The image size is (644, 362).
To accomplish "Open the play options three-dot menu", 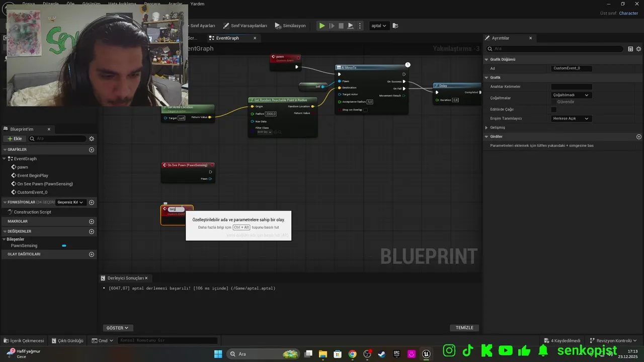I will click(360, 26).
